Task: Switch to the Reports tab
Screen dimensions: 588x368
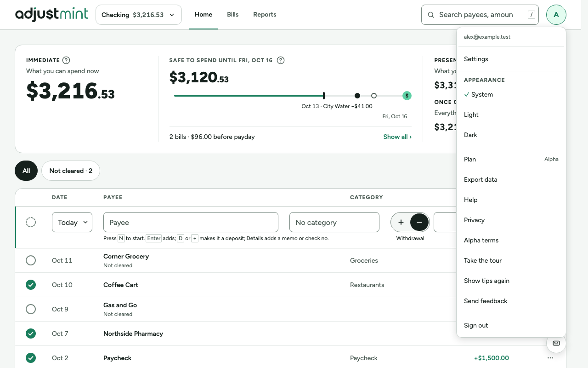Action: coord(265,15)
